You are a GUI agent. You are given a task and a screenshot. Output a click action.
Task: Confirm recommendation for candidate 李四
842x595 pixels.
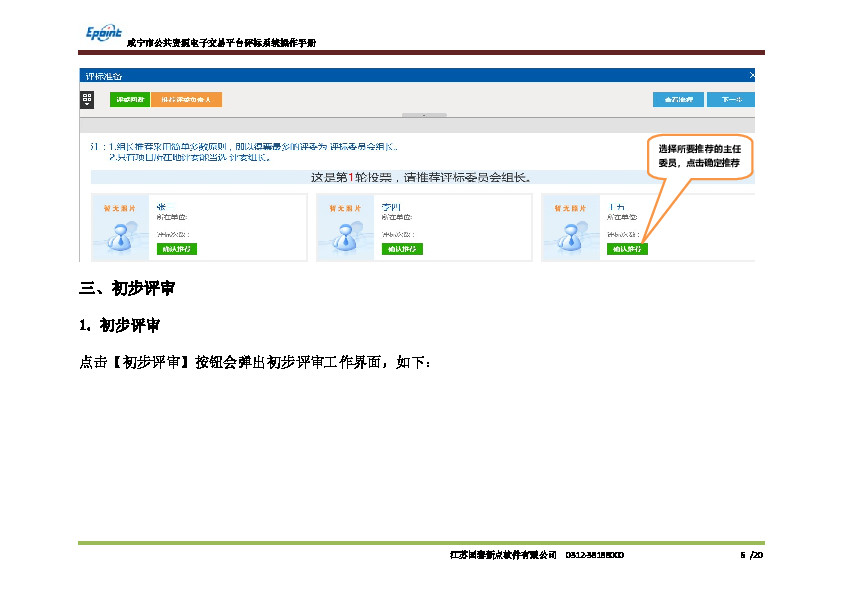coord(401,248)
